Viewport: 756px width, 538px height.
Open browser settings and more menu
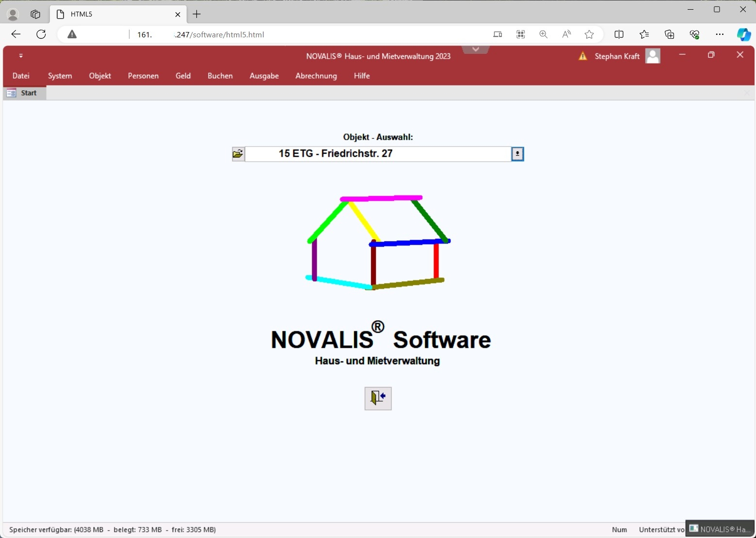[x=720, y=34]
